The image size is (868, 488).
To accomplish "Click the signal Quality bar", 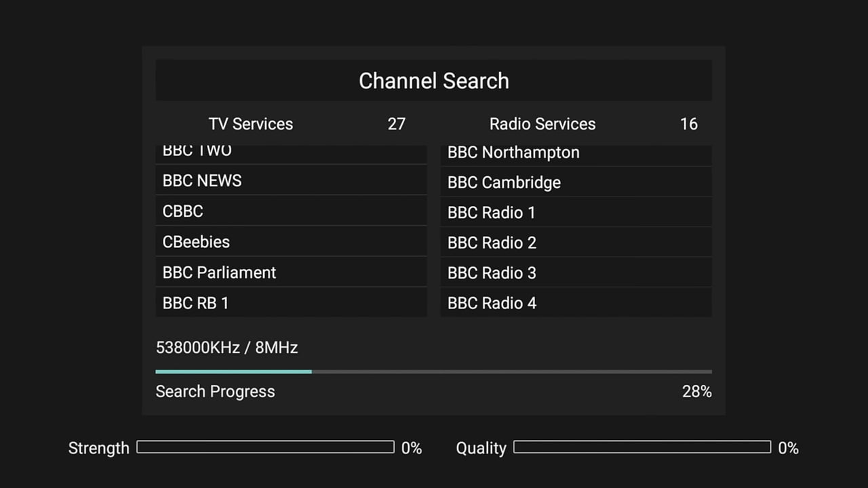I will (x=642, y=447).
